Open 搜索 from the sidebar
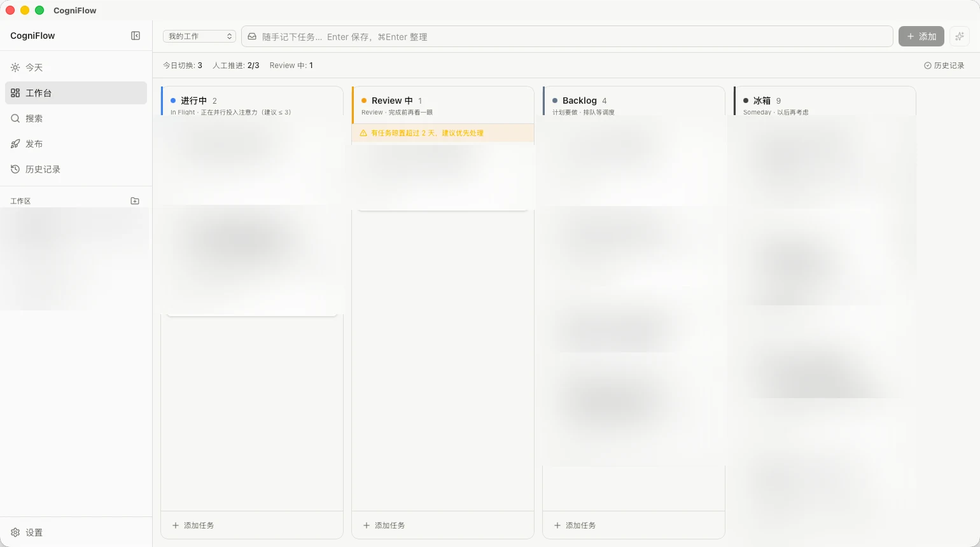The height and width of the screenshot is (547, 980). click(x=76, y=118)
